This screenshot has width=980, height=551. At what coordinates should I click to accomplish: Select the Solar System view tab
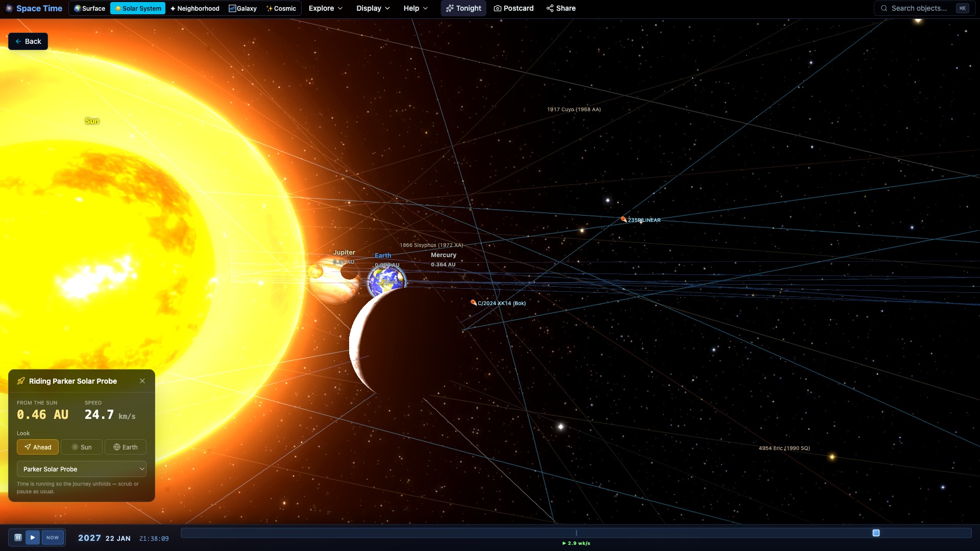click(x=138, y=8)
